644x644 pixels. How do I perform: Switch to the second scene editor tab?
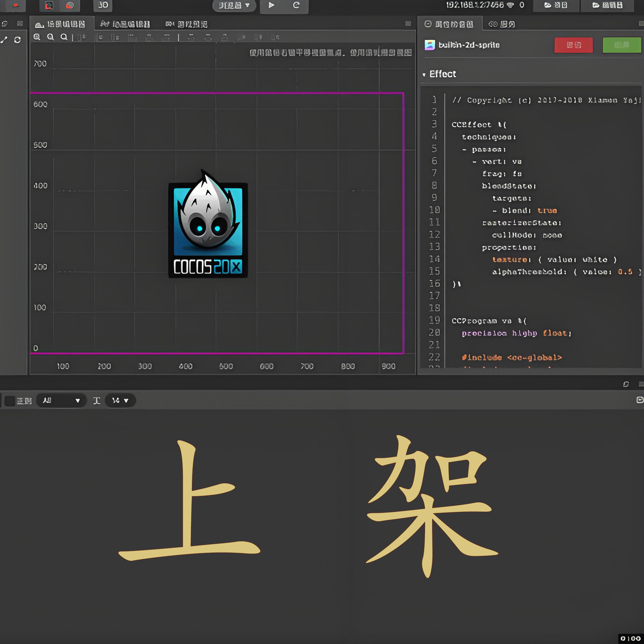click(125, 24)
